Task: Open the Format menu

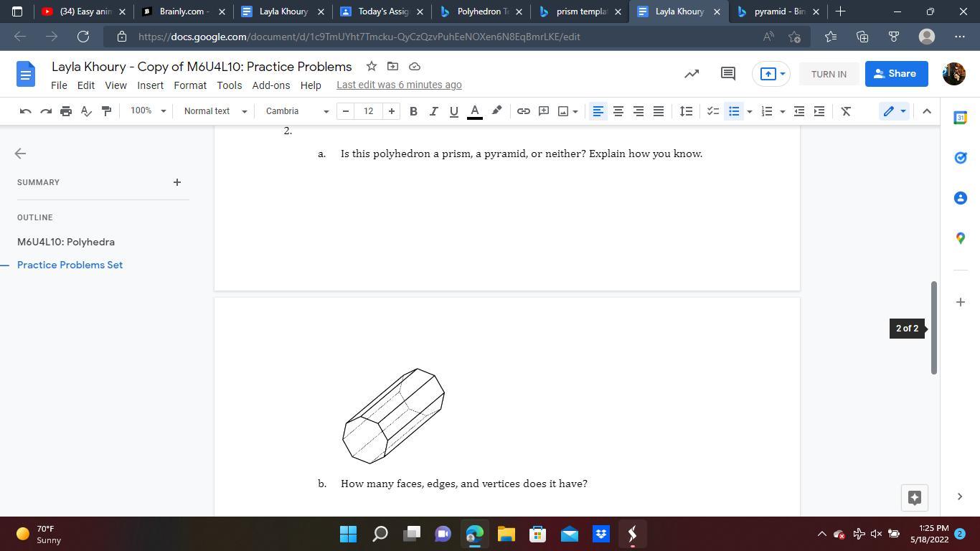Action: [190, 85]
